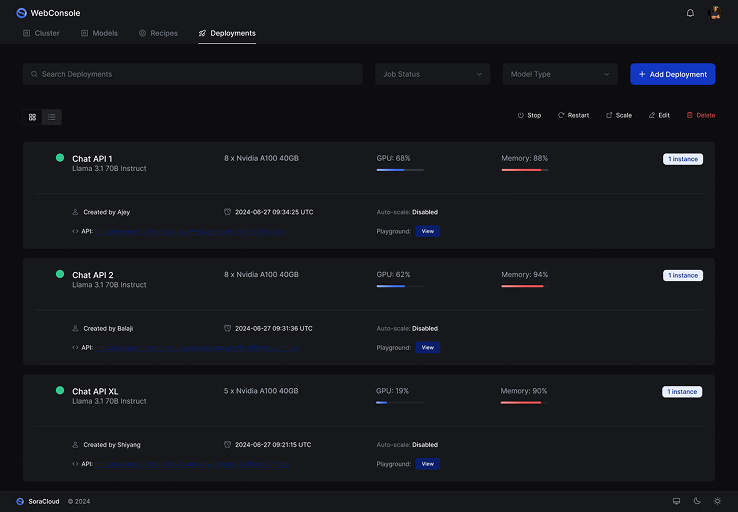The width and height of the screenshot is (738, 512).
Task: Click the clock icon beside 09:34:25 UTC
Action: pyautogui.click(x=227, y=212)
